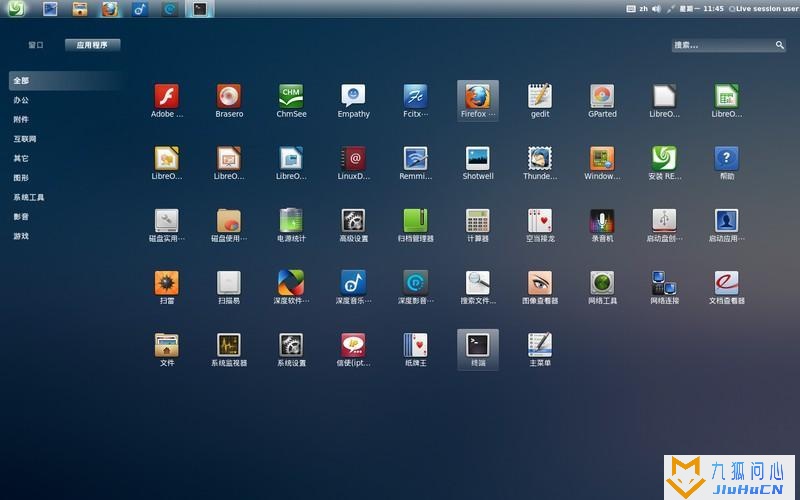Screen dimensions: 800x500
Task: Open LibreOffice Calc green spreadsheet icon
Action: [x=727, y=101]
